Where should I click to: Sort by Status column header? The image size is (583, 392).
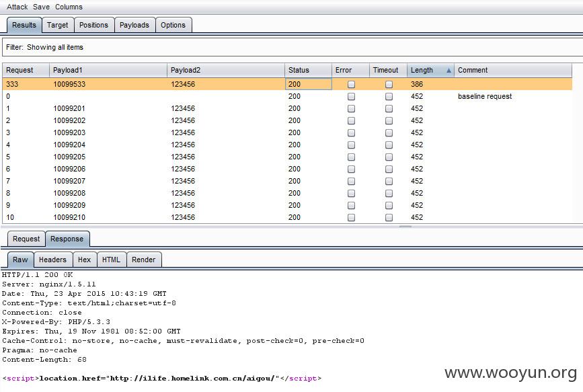tap(308, 70)
